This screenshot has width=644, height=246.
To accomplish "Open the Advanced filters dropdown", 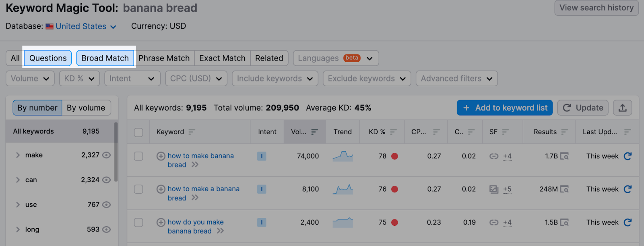I will coord(456,79).
